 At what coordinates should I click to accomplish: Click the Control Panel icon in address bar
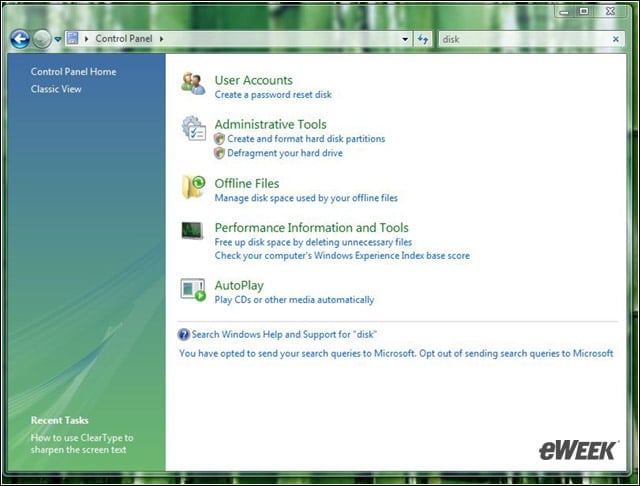pyautogui.click(x=72, y=39)
